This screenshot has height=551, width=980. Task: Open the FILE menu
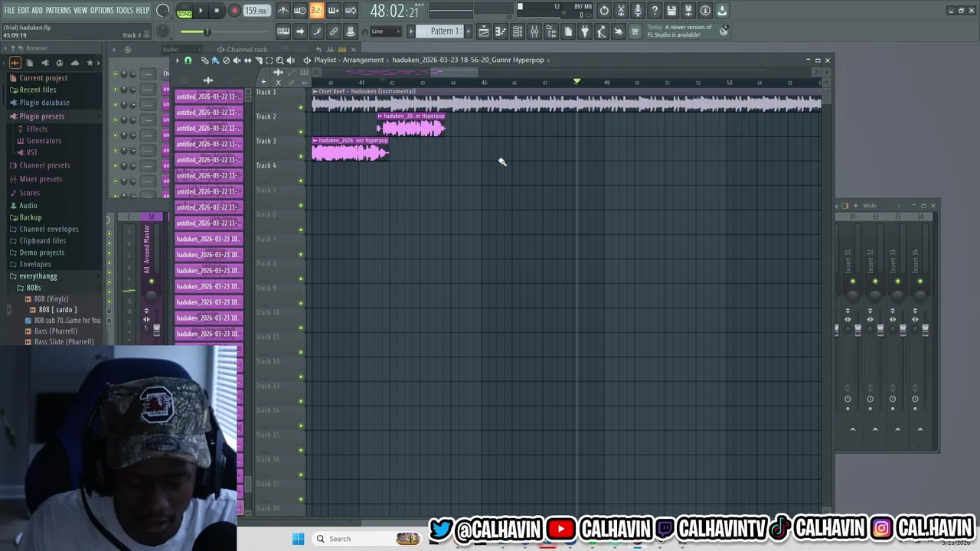point(9,10)
